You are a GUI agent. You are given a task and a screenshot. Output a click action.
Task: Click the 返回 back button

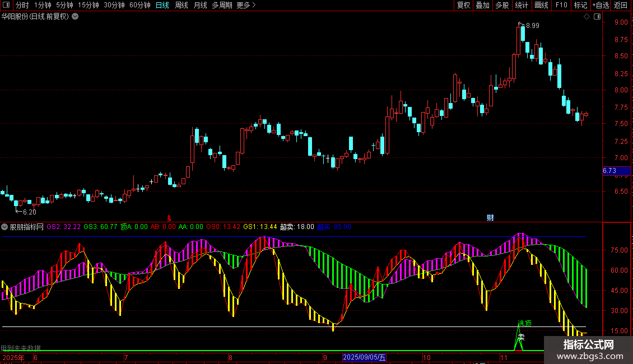click(621, 6)
